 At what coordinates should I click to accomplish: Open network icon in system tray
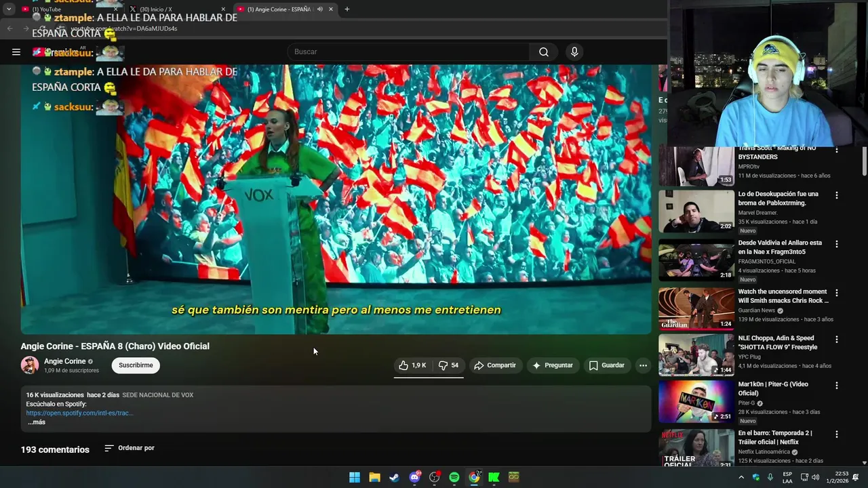(804, 477)
